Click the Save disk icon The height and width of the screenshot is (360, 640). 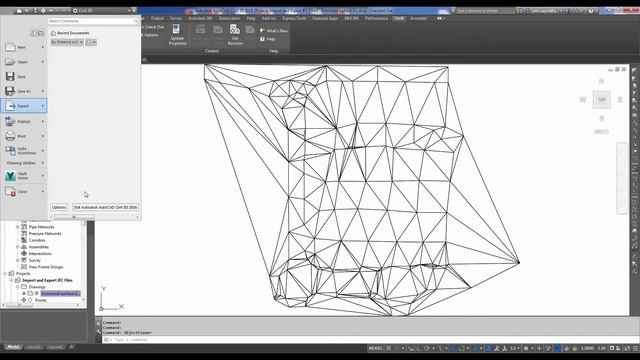click(x=11, y=76)
